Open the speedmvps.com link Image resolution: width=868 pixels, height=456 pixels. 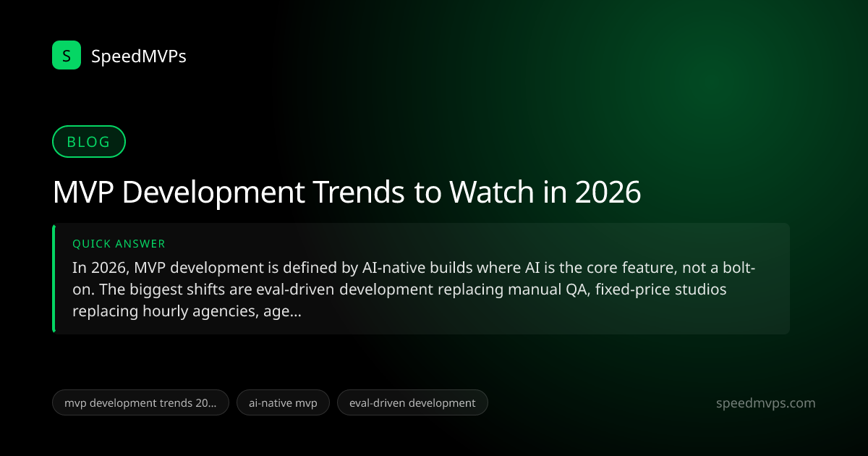pos(765,403)
